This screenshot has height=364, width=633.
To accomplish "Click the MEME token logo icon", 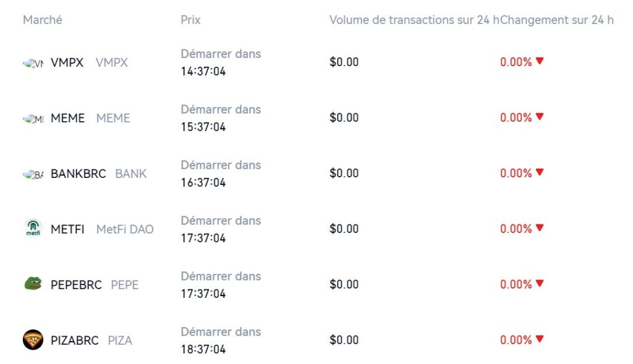I will [33, 119].
